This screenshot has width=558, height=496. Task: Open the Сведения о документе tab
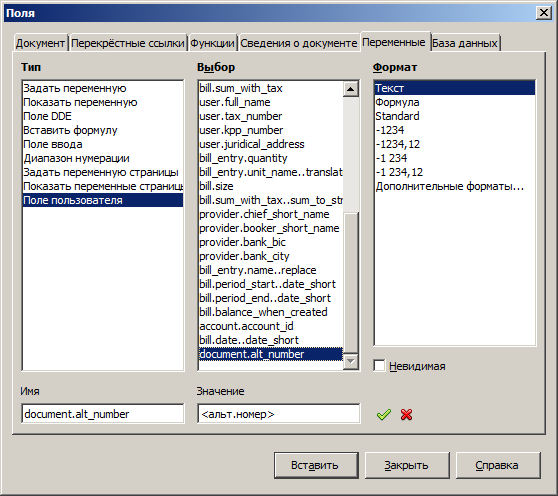pos(299,43)
